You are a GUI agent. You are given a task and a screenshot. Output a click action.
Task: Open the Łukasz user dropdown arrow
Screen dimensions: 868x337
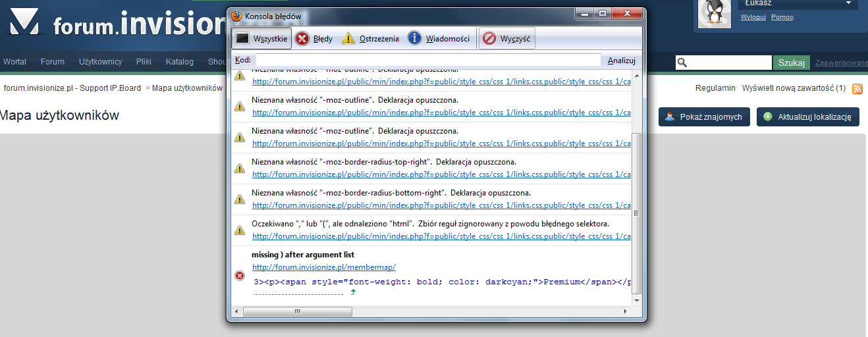click(x=847, y=3)
